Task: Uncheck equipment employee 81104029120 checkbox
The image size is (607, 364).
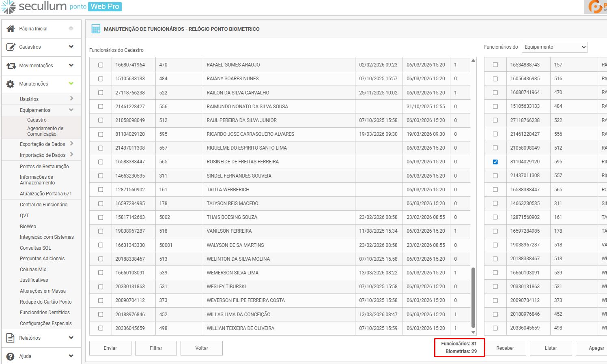Action: click(x=495, y=162)
